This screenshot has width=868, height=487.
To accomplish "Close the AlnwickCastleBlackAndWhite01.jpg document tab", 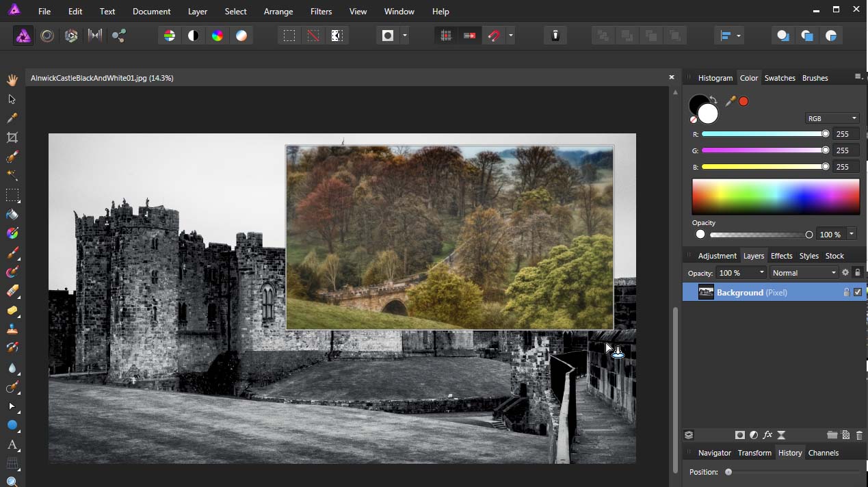I will (x=671, y=77).
